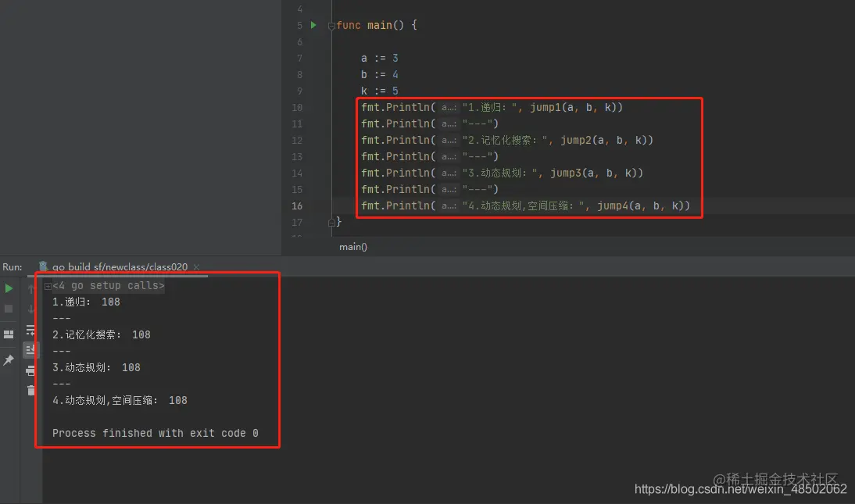Click fmt.Println on line 16

pos(395,206)
